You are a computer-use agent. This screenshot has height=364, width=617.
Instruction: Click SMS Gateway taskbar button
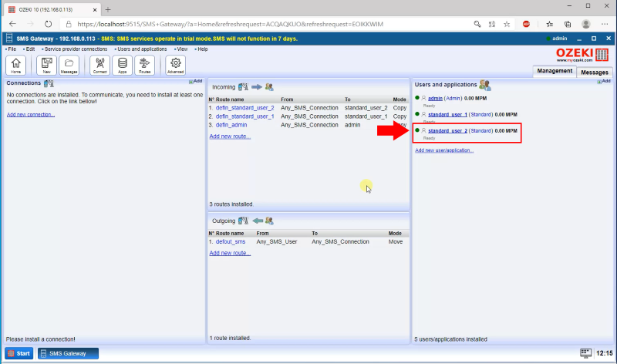tap(68, 353)
